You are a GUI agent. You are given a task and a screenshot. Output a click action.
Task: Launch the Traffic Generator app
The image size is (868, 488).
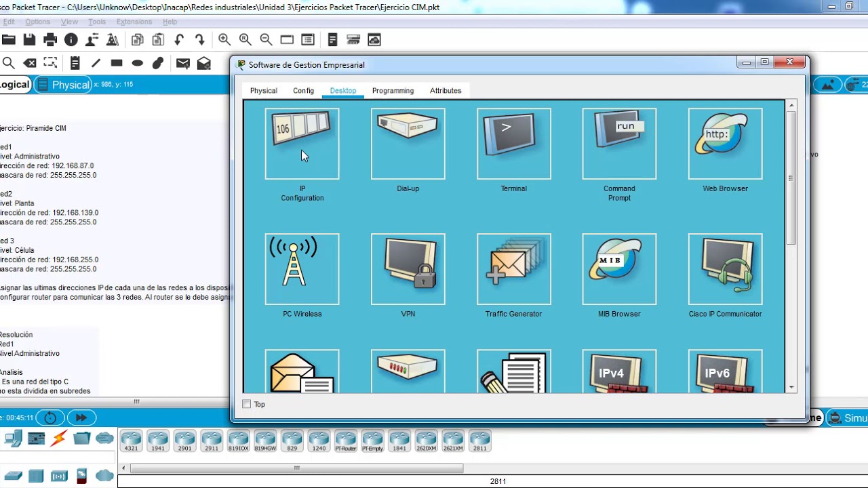click(513, 269)
